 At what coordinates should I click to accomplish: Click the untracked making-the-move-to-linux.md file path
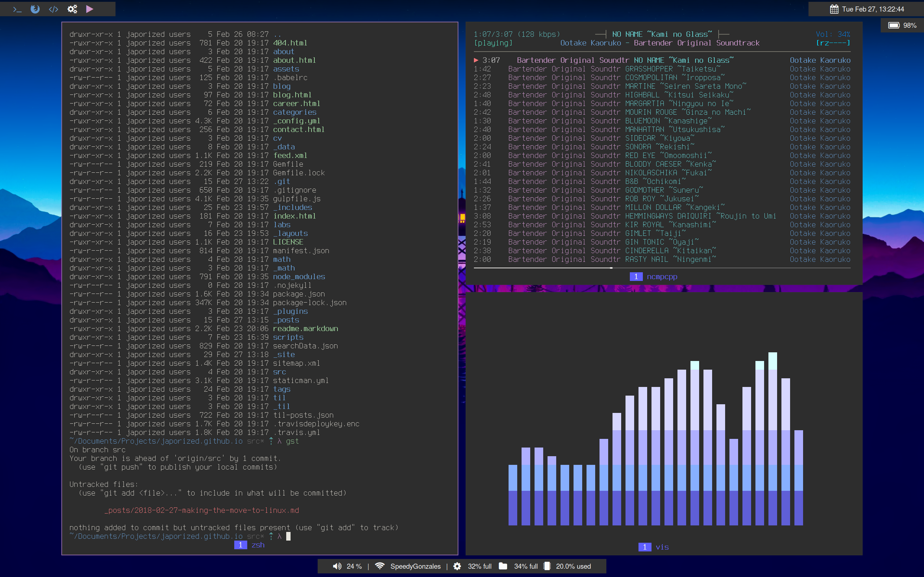pyautogui.click(x=202, y=510)
